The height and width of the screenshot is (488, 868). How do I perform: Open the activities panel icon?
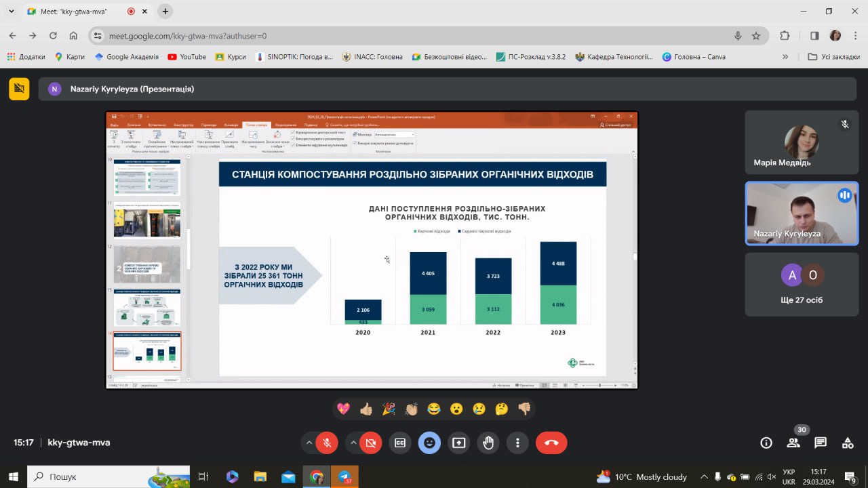pyautogui.click(x=848, y=443)
